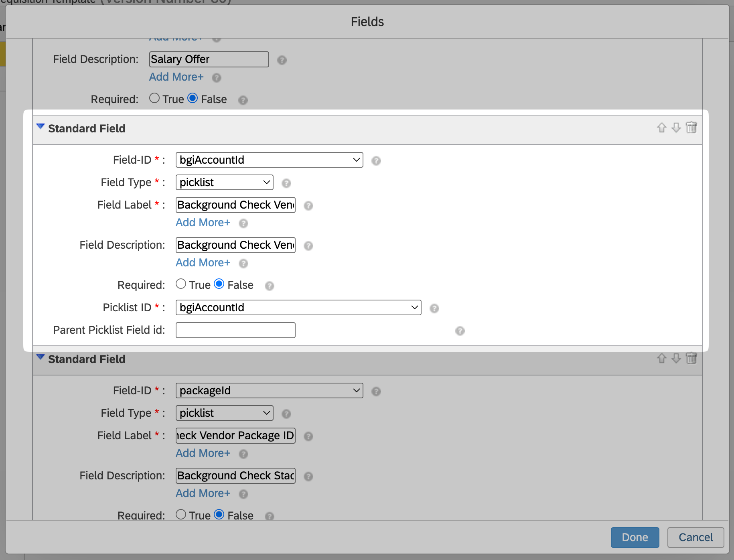The image size is (734, 560).
Task: Move the bgiAccountId field up with arrow icon
Action: pos(661,128)
